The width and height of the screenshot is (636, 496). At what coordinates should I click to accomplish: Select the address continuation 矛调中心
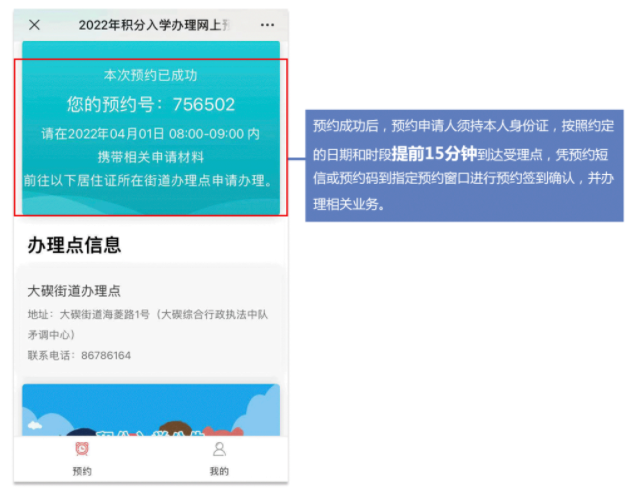(x=48, y=335)
